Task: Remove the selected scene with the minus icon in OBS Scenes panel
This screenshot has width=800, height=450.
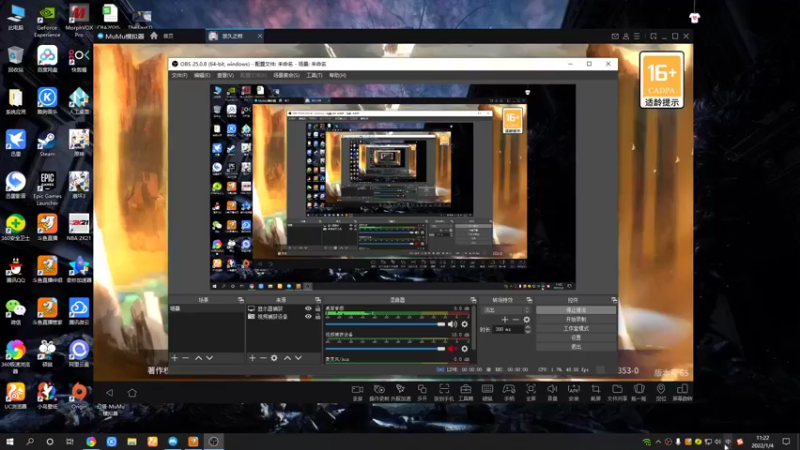Action: click(x=186, y=358)
